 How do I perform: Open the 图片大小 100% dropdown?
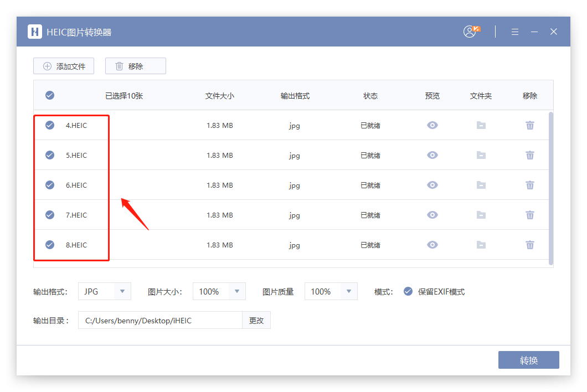(236, 291)
